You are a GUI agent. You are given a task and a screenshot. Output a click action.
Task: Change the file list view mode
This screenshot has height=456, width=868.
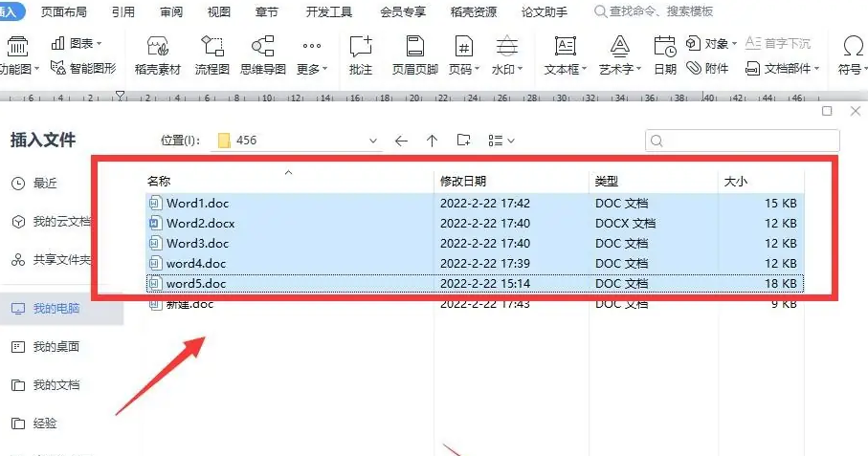pos(501,141)
